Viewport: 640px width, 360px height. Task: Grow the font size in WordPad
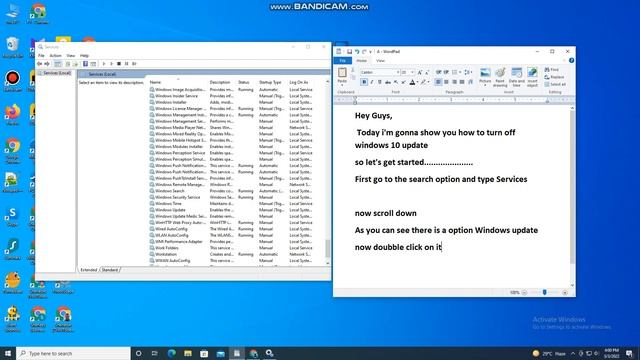[x=419, y=72]
